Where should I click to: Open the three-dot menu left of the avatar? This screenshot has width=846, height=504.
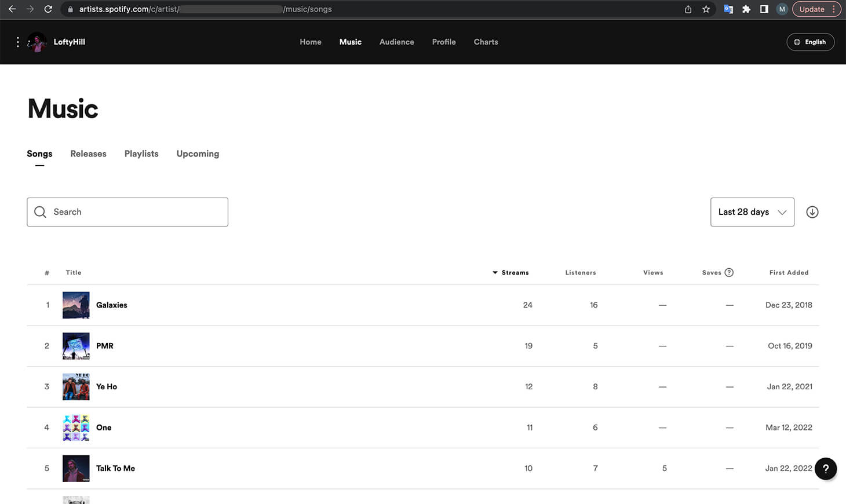click(17, 42)
